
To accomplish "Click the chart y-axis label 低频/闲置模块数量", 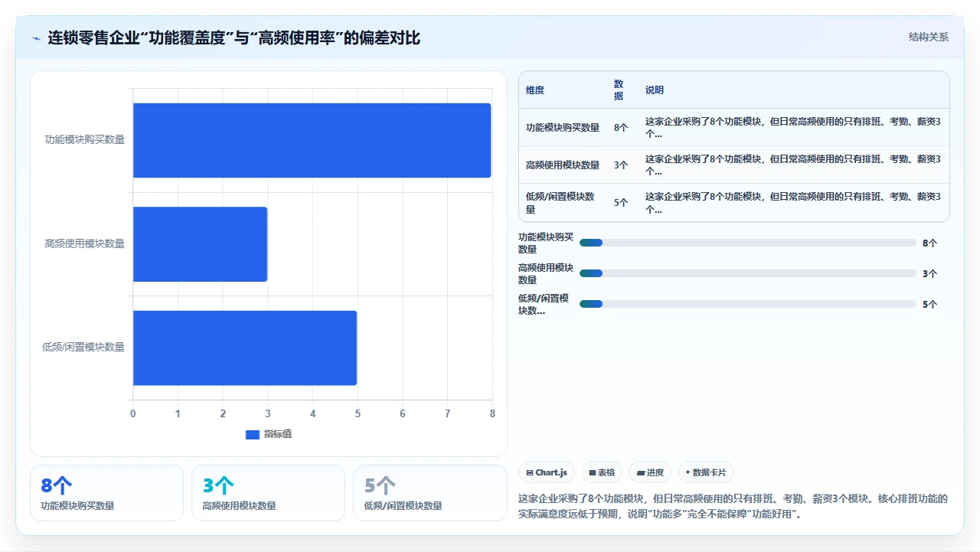I will point(83,347).
